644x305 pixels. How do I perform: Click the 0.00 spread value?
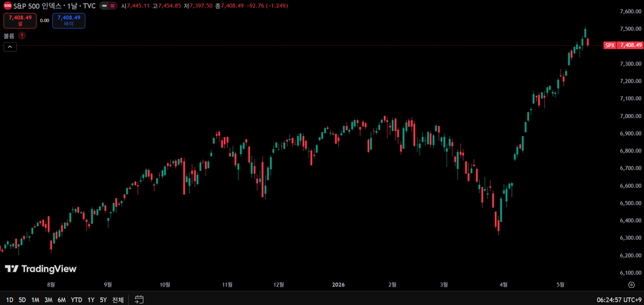45,20
